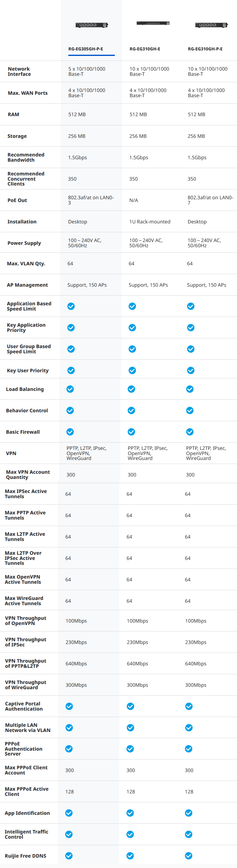Open the RG-EG310GH-P-E model heading
Screen dimensions: 237x868
(205, 49)
